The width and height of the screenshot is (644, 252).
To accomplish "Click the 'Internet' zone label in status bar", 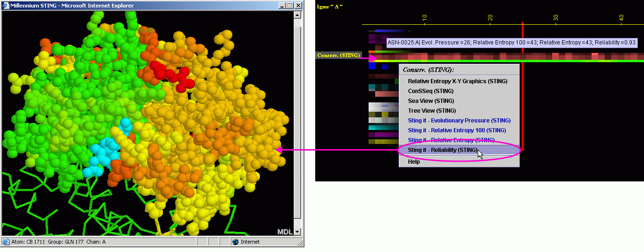I will (x=250, y=242).
